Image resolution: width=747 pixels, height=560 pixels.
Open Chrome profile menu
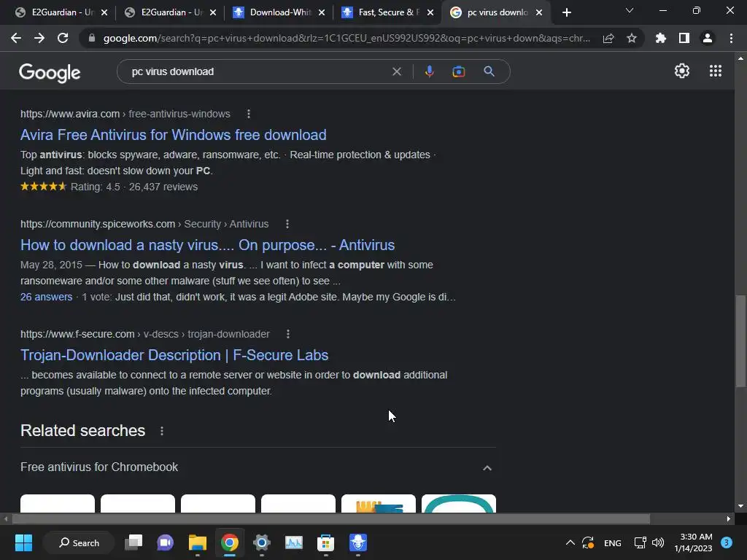(x=708, y=38)
